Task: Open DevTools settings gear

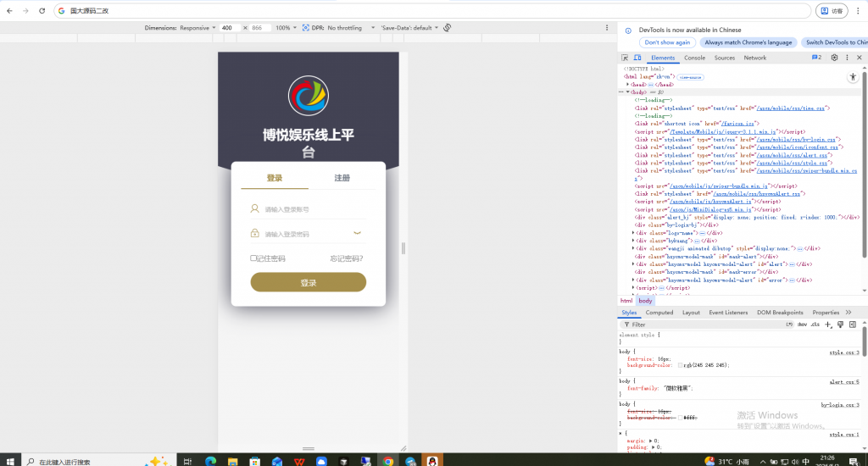Action: pos(834,58)
